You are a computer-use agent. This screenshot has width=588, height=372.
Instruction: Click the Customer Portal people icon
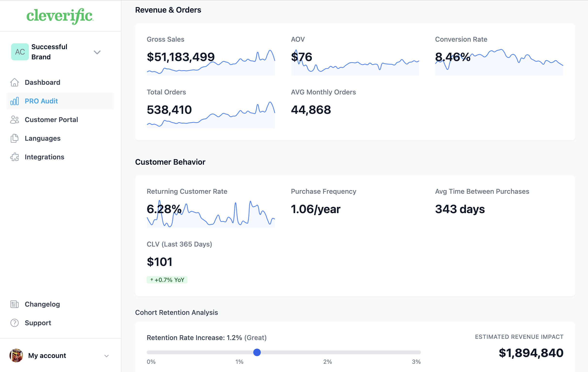[14, 120]
